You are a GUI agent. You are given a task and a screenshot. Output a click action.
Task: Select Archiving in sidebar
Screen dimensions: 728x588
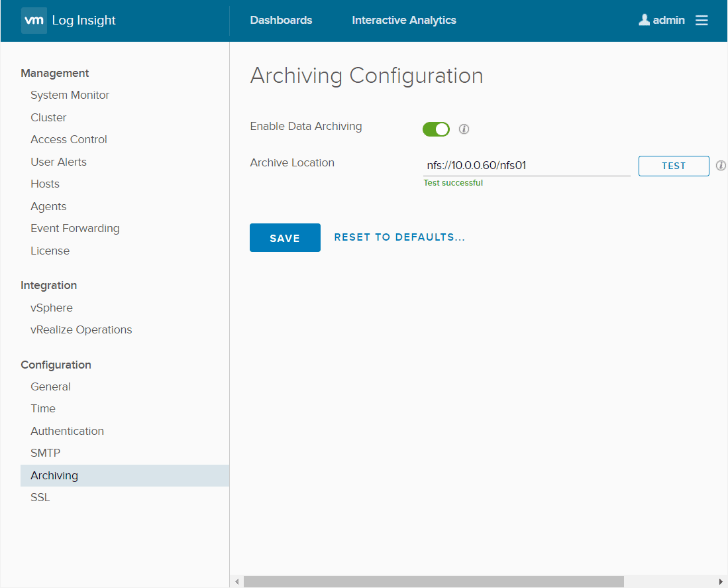click(125, 475)
